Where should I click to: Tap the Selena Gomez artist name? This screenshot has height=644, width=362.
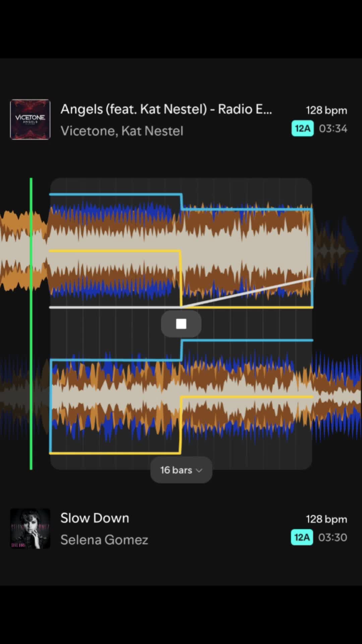click(104, 540)
